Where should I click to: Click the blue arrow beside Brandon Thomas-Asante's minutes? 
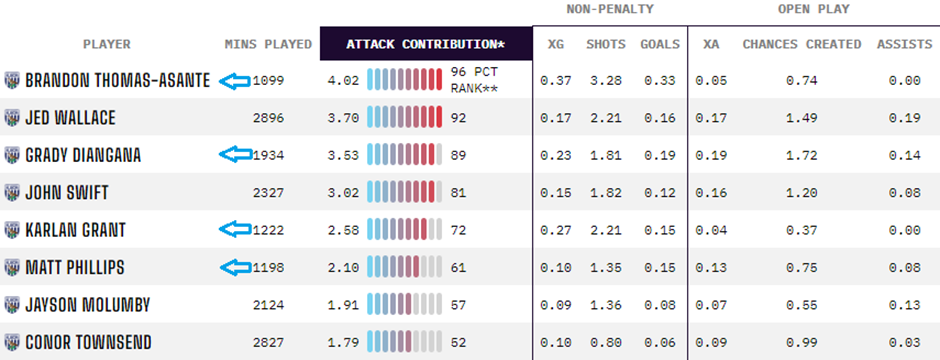(234, 81)
